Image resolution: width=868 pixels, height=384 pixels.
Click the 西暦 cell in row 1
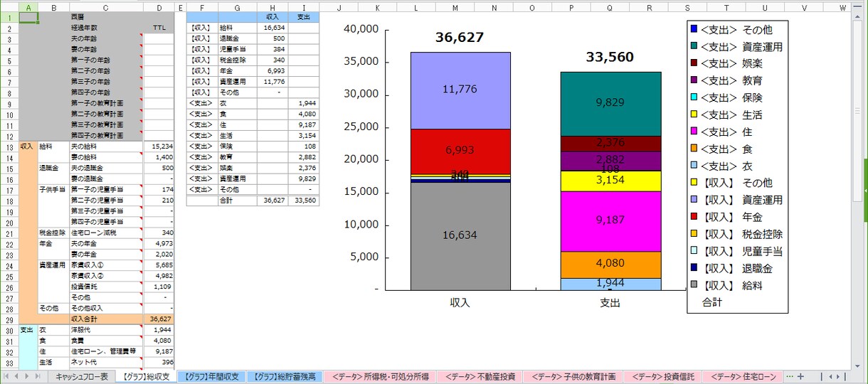pos(106,16)
